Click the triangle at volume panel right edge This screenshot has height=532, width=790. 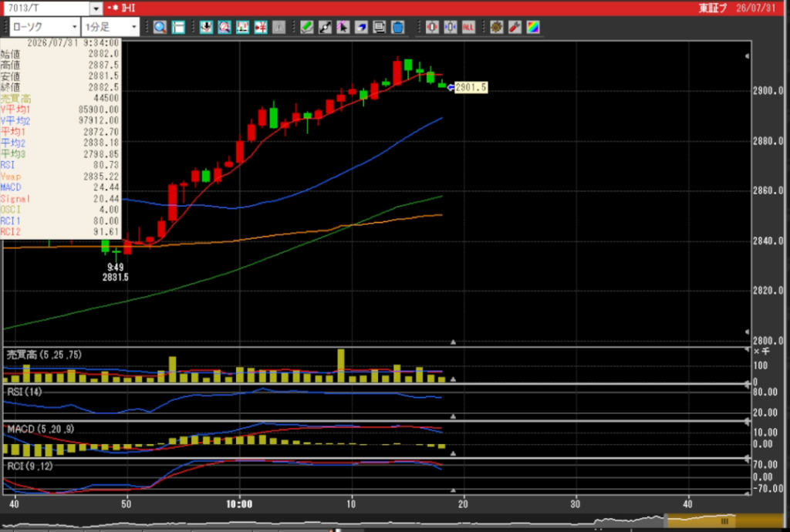[747, 348]
